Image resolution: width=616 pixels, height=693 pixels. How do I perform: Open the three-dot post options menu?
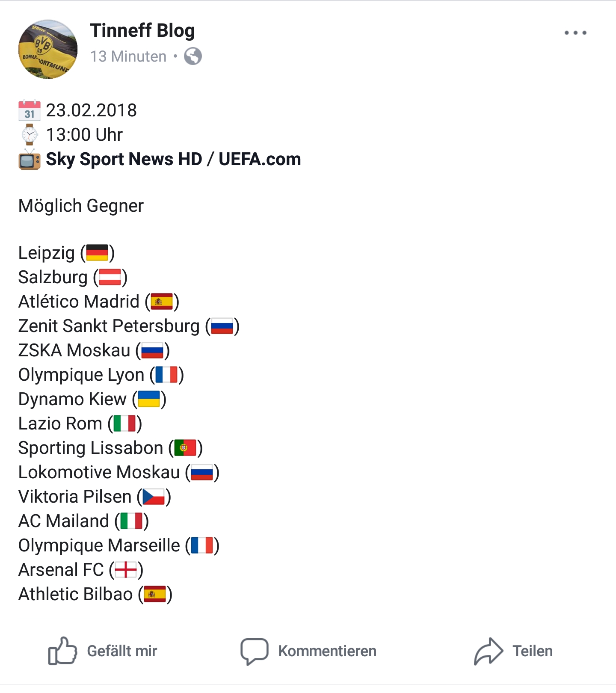575,33
